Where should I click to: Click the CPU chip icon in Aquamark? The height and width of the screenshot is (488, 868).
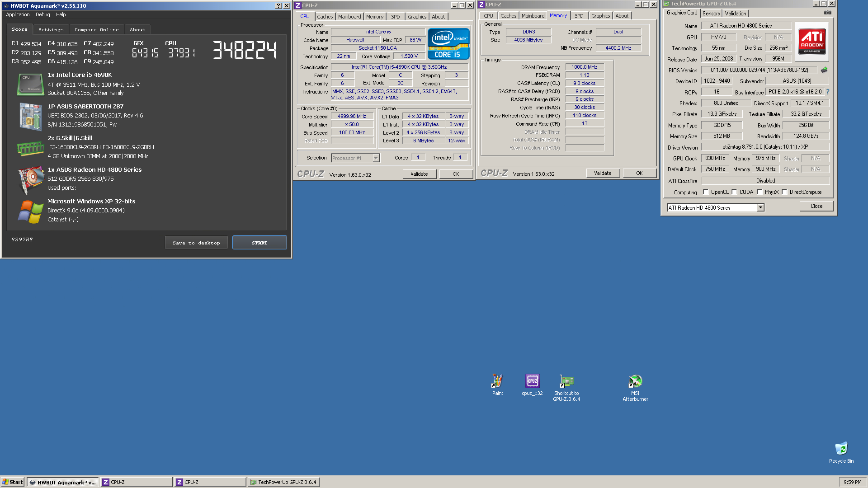point(30,84)
